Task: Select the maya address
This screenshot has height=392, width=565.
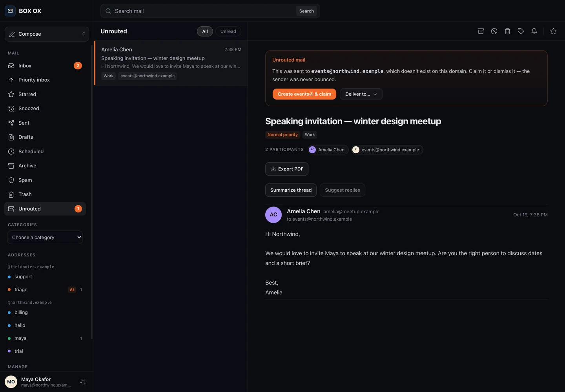Action: (45, 338)
